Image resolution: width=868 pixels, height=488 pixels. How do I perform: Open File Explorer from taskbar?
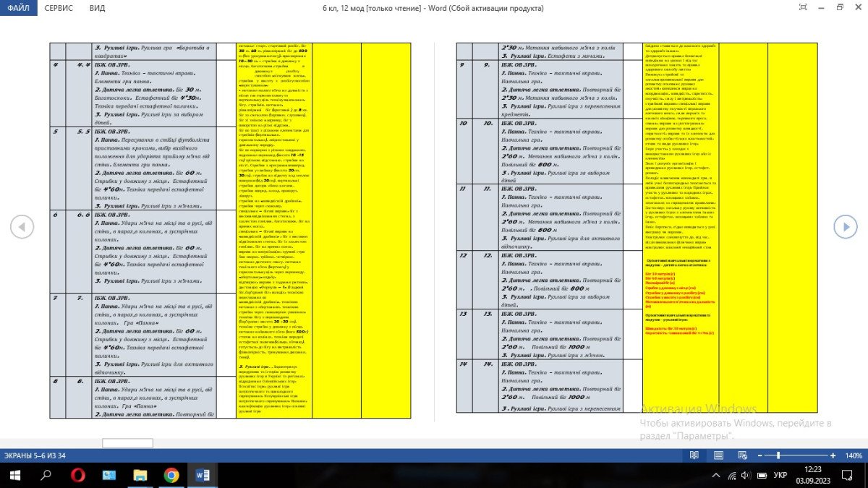coord(140,475)
